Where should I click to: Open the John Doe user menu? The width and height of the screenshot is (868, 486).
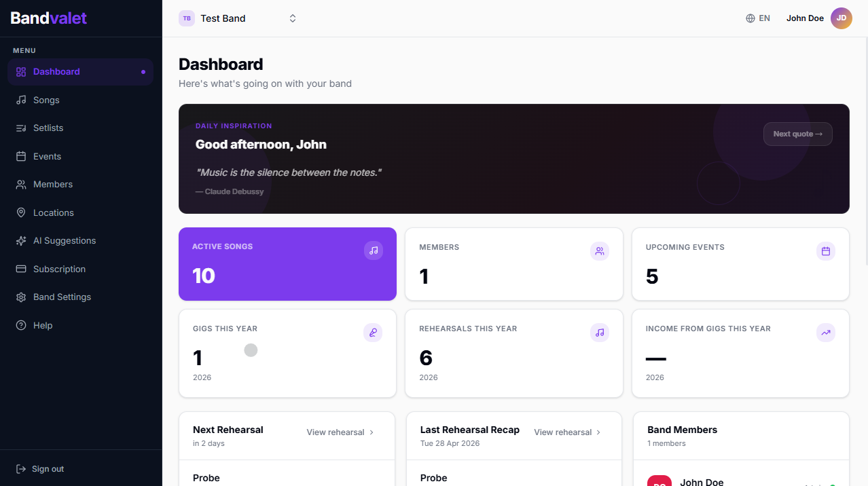(x=819, y=18)
